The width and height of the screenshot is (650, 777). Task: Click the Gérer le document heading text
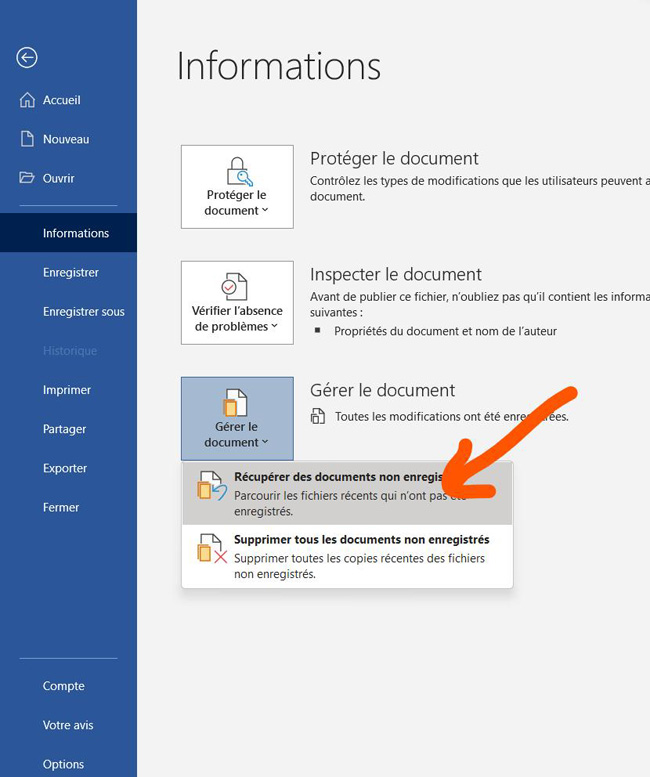pyautogui.click(x=382, y=390)
